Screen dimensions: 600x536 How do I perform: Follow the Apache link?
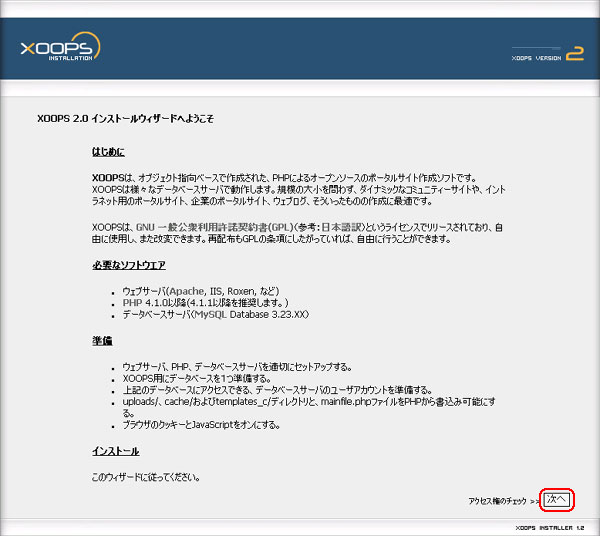[x=187, y=291]
